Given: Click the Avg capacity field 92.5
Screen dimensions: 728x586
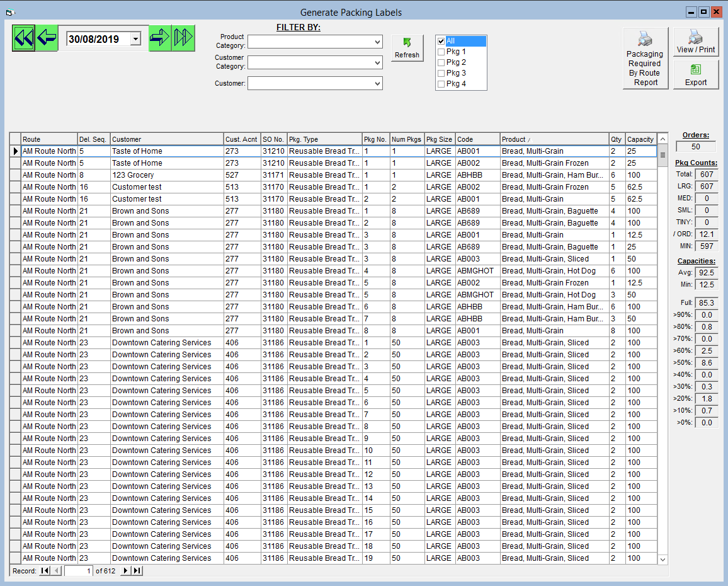Looking at the screenshot, I should (x=707, y=273).
